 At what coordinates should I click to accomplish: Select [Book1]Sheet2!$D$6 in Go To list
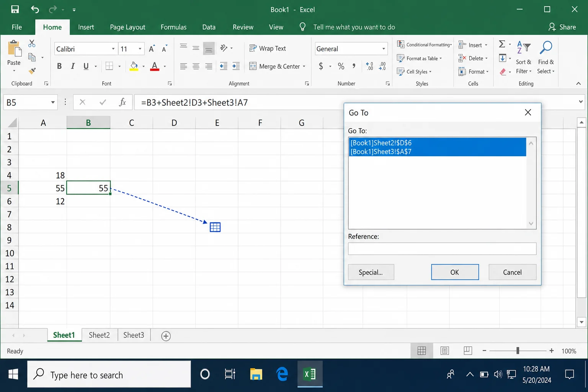coord(438,143)
